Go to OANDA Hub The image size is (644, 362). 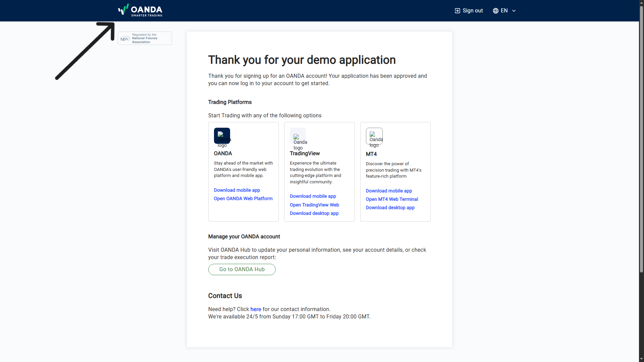[x=242, y=269]
